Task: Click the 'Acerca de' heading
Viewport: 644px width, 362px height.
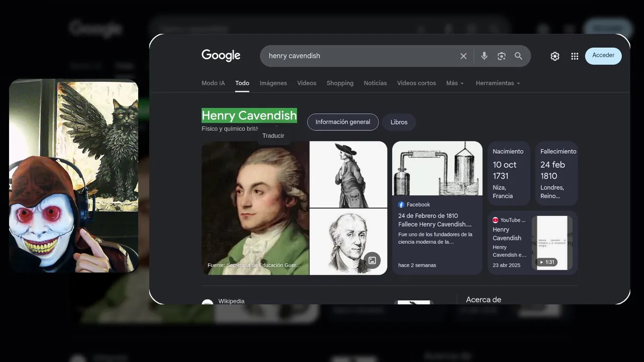Action: 484,300
